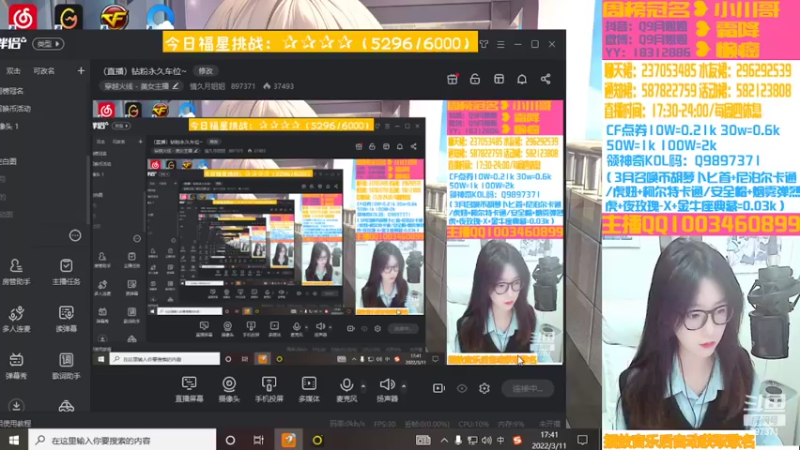Click the layout panel icon in top toolbar
The image size is (800, 450).
499,79
